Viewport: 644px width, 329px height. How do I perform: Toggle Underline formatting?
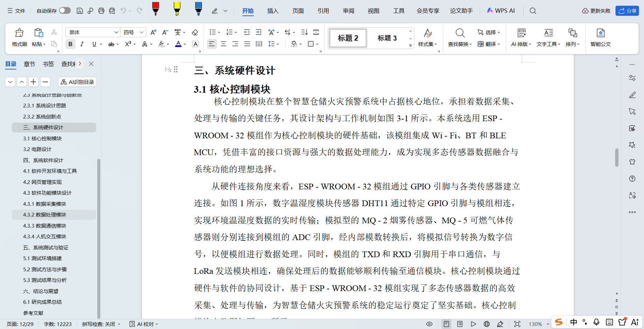tap(94, 44)
